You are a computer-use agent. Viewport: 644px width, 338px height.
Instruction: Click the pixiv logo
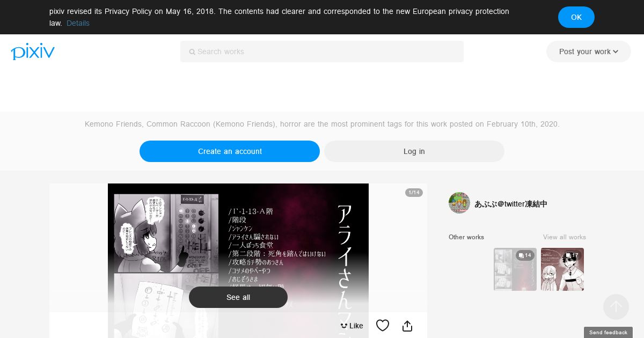[33, 52]
